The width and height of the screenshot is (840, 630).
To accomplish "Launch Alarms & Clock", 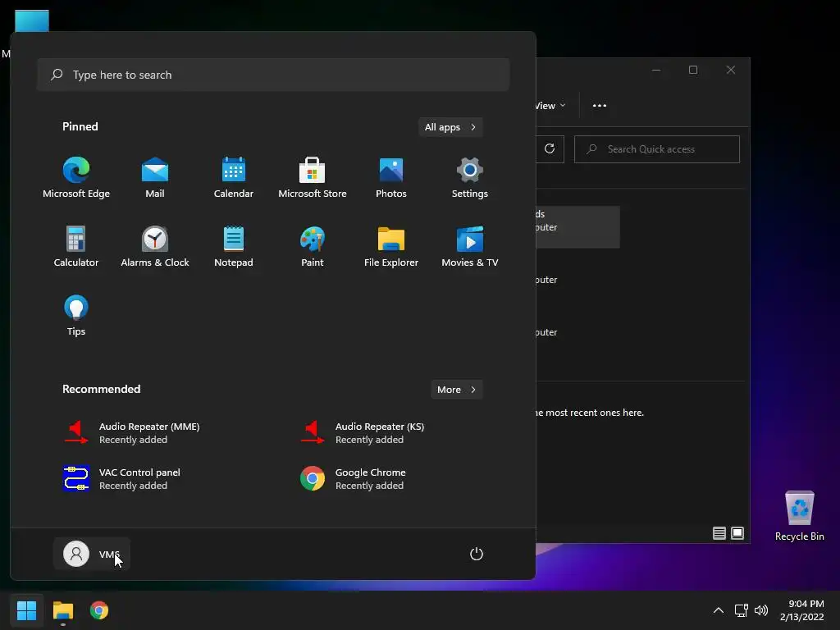I will [x=155, y=246].
